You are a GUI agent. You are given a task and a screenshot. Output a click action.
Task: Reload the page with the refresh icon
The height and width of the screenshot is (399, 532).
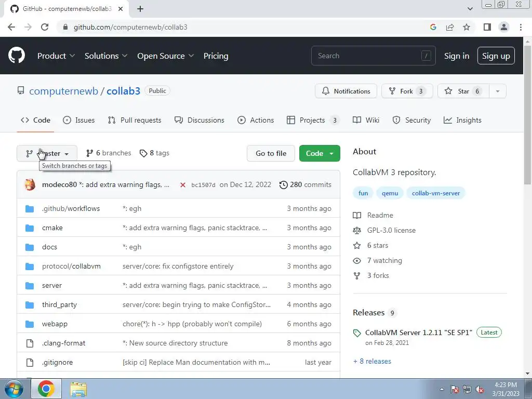point(45,27)
